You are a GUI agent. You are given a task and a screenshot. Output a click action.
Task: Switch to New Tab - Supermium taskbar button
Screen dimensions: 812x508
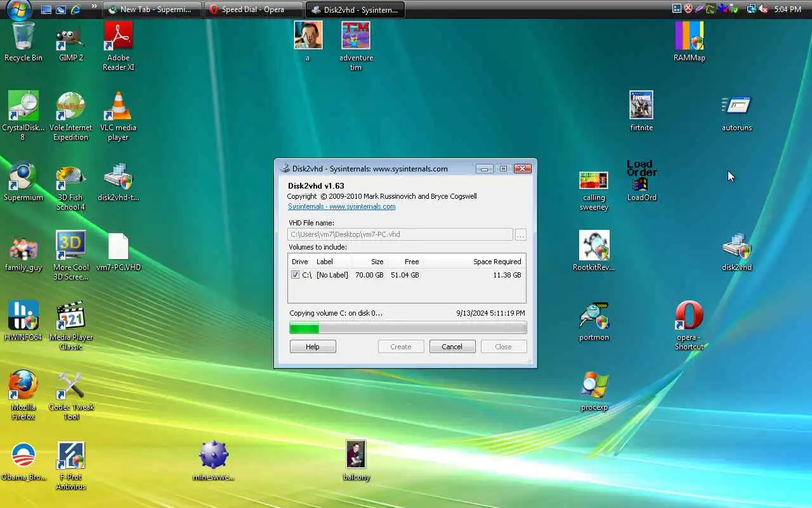point(152,10)
